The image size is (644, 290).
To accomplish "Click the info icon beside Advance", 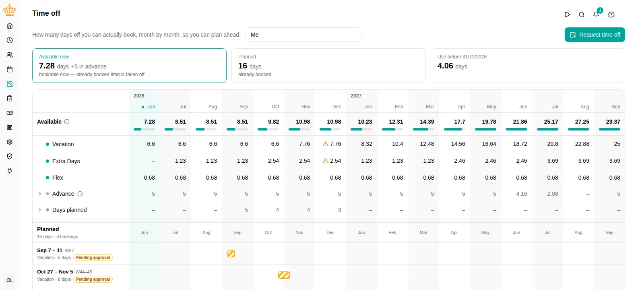I will point(80,194).
